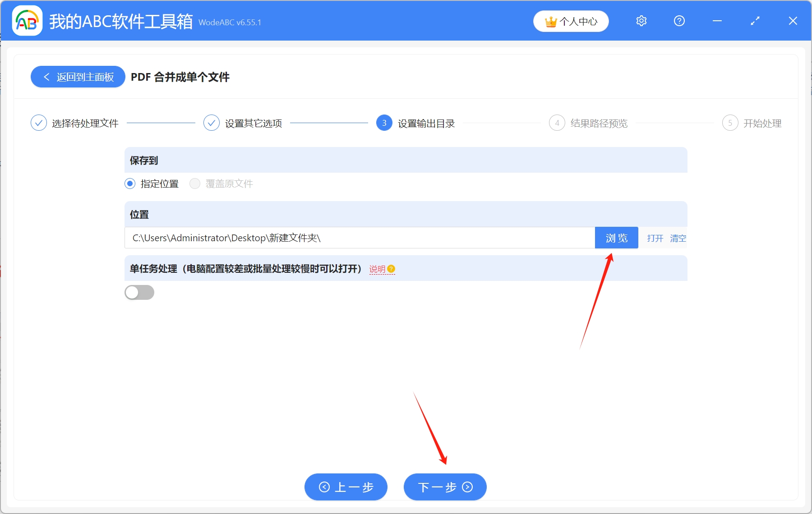This screenshot has width=812, height=514.
Task: Click the checkmark icon on 选择待处理文件 step
Action: [x=38, y=123]
